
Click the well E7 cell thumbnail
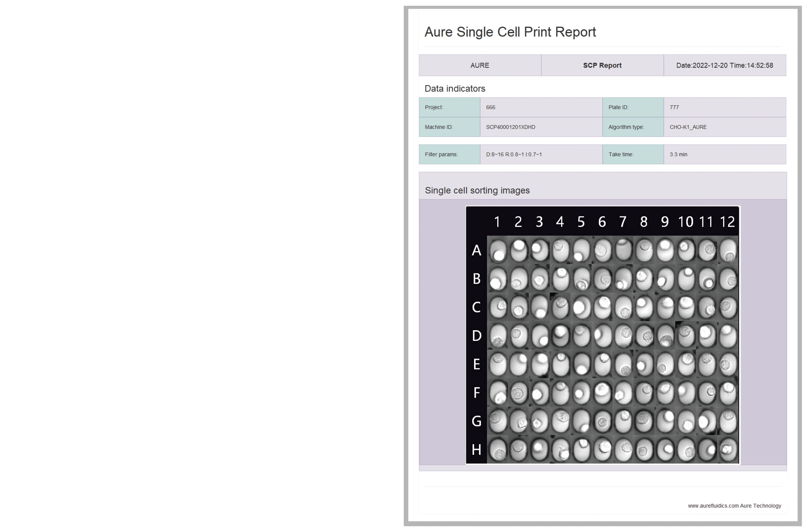tap(623, 364)
